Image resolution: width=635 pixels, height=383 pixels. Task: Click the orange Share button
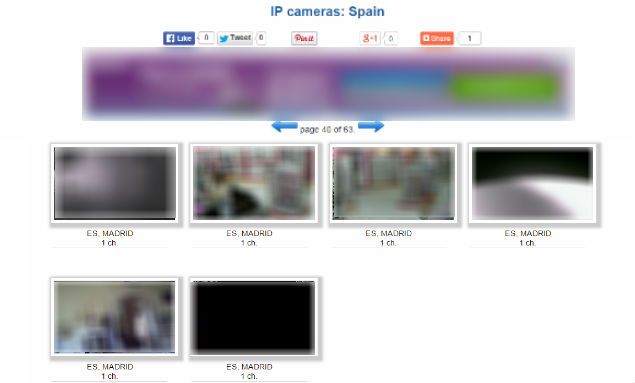[x=437, y=38]
